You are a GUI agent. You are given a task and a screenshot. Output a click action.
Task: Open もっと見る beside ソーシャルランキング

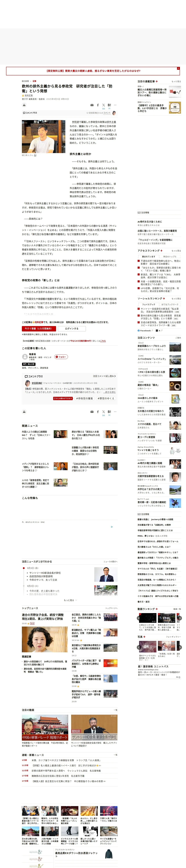176,299
